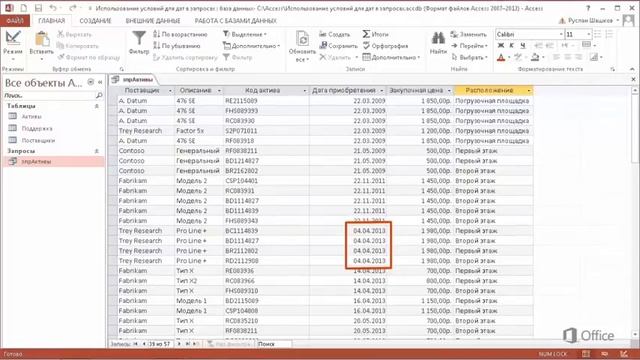The width and height of the screenshot is (640, 360).
Task: Click the current record number field
Action: [x=160, y=344]
